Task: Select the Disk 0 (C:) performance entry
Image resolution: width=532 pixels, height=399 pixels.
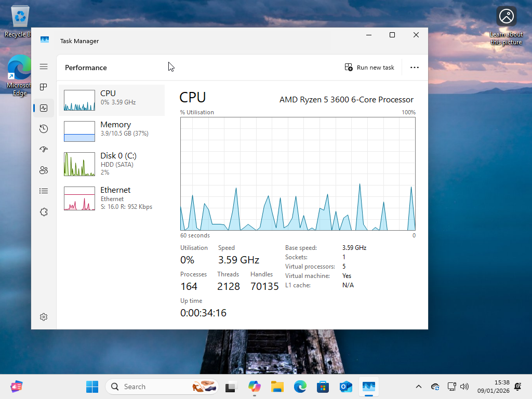Action: pyautogui.click(x=112, y=164)
